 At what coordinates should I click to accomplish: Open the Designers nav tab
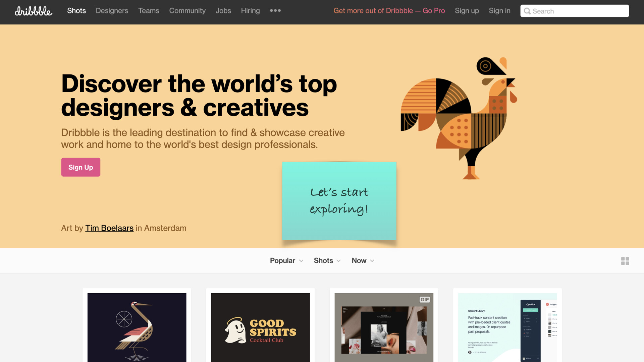pyautogui.click(x=112, y=11)
